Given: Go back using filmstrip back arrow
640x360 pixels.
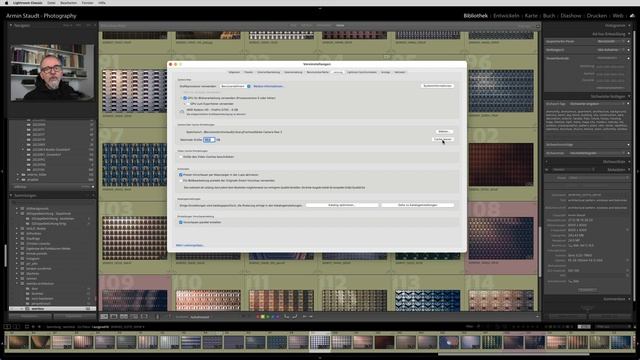Looking at the screenshot, I should (33, 327).
